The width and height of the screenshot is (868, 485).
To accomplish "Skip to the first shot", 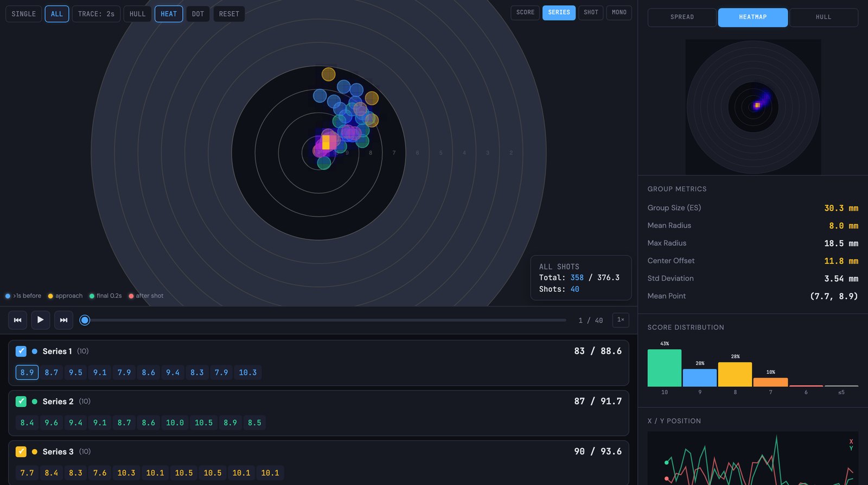I will [17, 320].
